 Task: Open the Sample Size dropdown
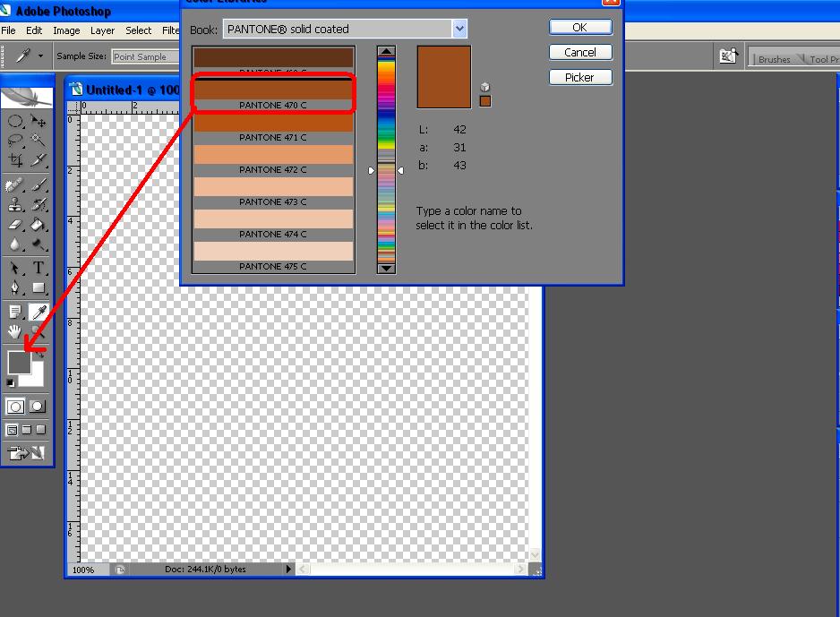tap(145, 56)
